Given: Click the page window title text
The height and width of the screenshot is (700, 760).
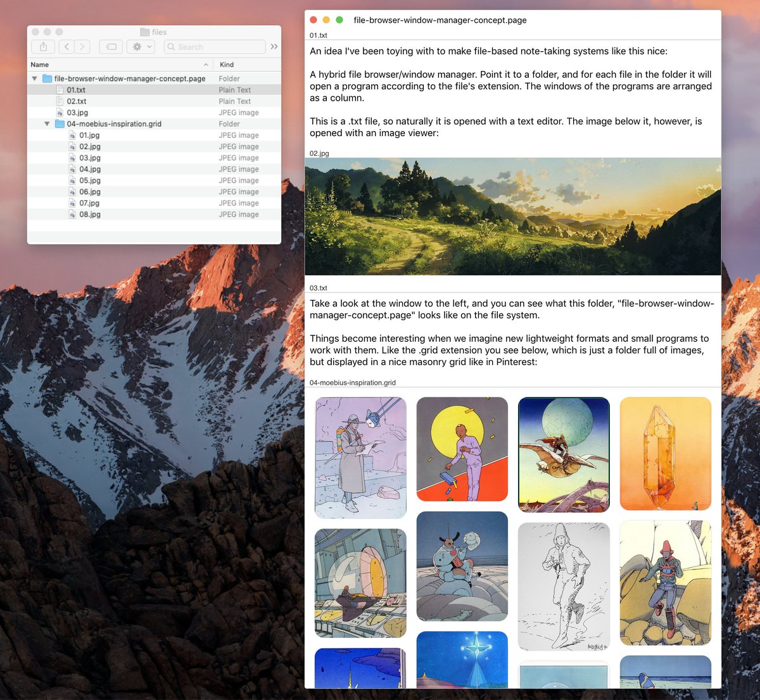Looking at the screenshot, I should (440, 20).
